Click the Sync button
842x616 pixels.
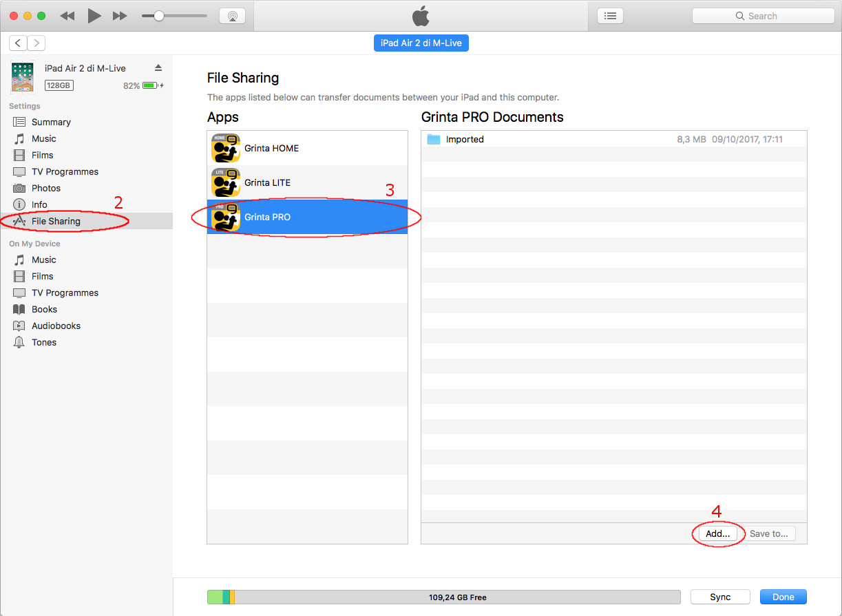coord(720,597)
